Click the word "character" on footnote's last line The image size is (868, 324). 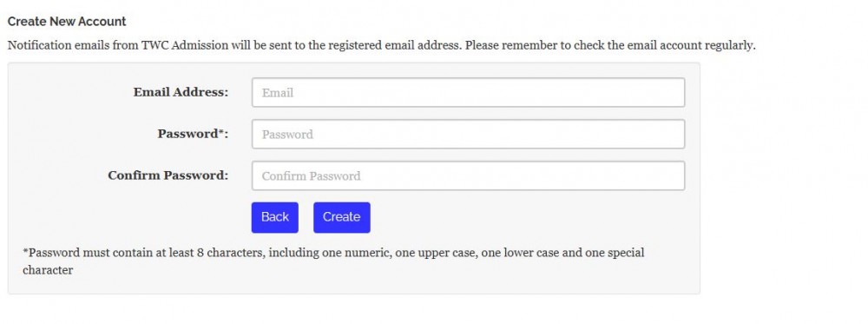coord(48,271)
